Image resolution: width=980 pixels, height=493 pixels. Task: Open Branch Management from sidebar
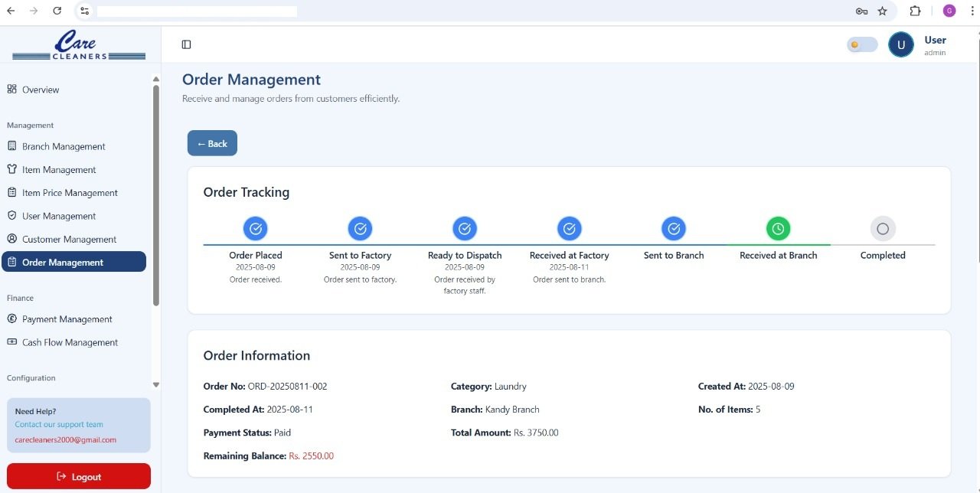64,146
